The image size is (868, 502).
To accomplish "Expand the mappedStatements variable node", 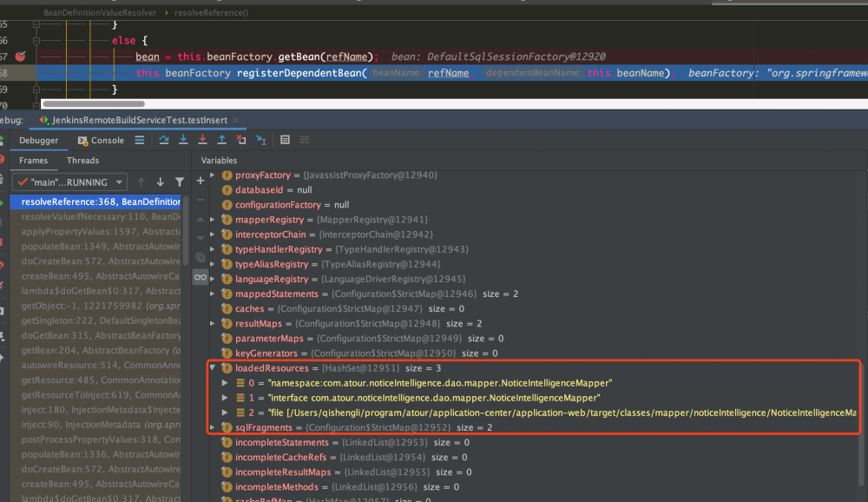I will point(214,294).
